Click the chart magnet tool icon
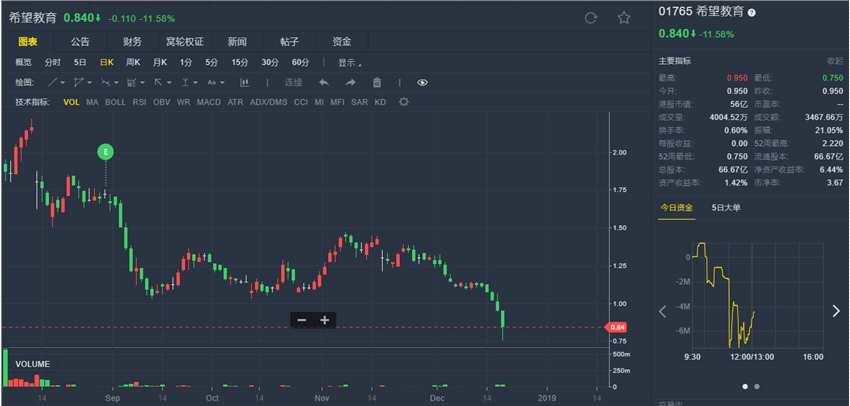 click(x=244, y=82)
